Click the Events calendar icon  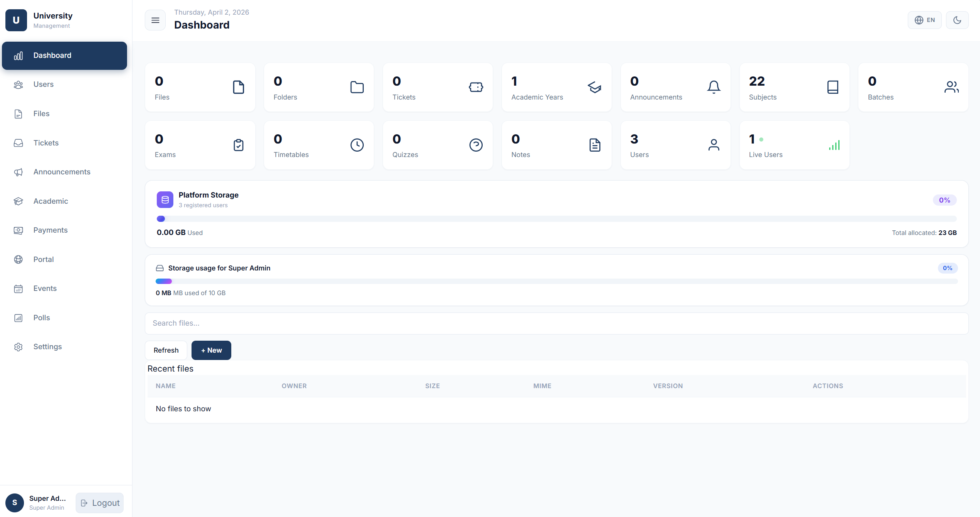19,288
